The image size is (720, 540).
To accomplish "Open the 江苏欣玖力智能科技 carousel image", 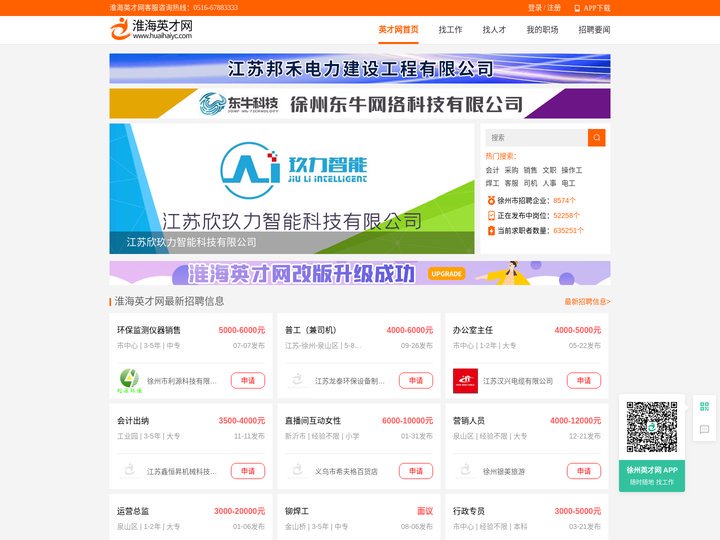I will [292, 189].
